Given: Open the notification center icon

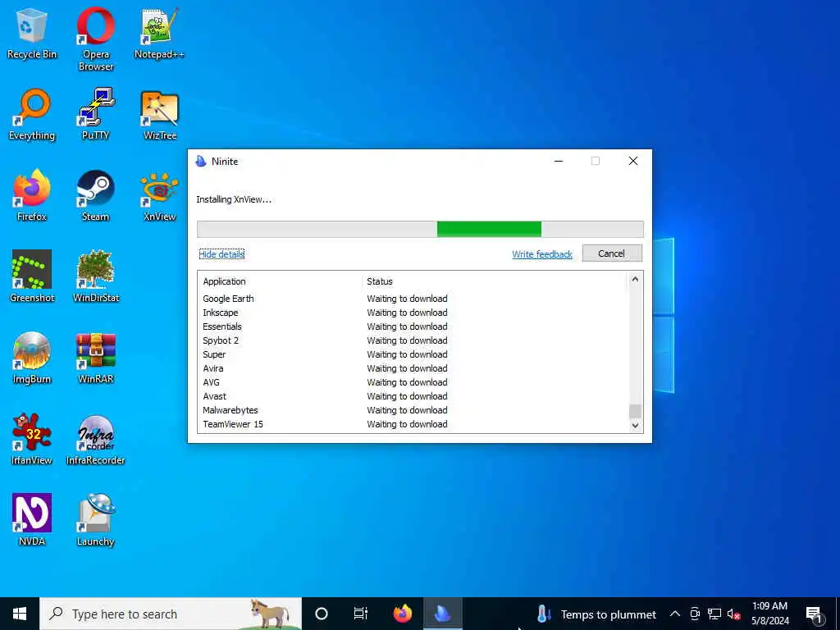Looking at the screenshot, I should pos(815,614).
